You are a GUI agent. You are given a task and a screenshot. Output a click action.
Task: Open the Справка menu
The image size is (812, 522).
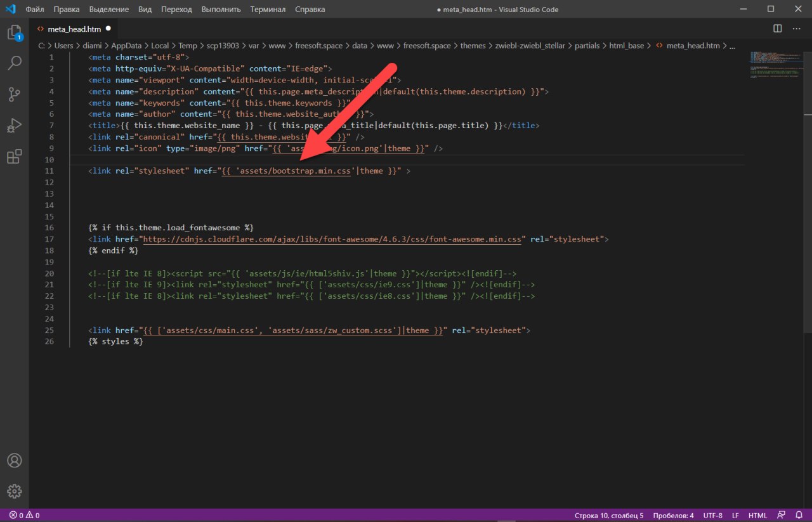pyautogui.click(x=310, y=10)
